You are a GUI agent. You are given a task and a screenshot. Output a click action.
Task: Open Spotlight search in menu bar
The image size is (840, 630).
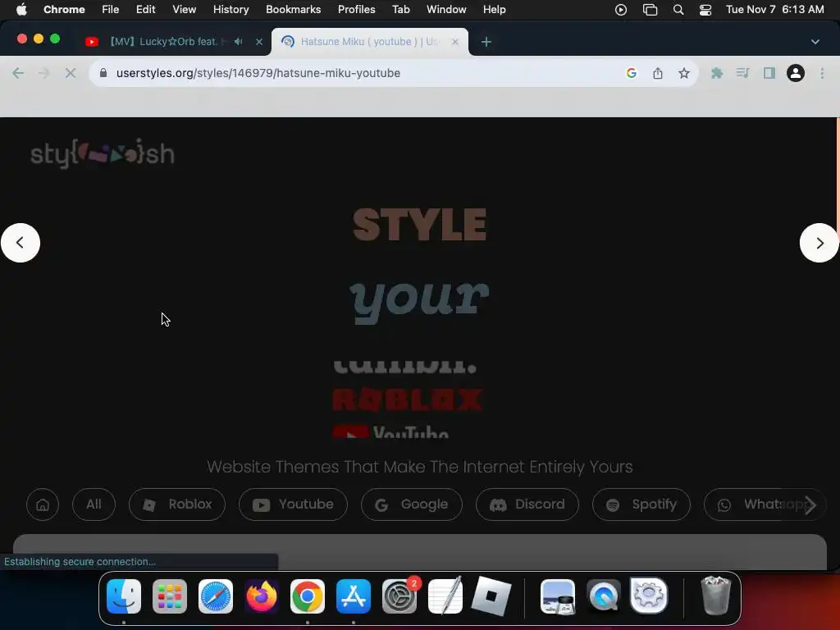pyautogui.click(x=678, y=10)
